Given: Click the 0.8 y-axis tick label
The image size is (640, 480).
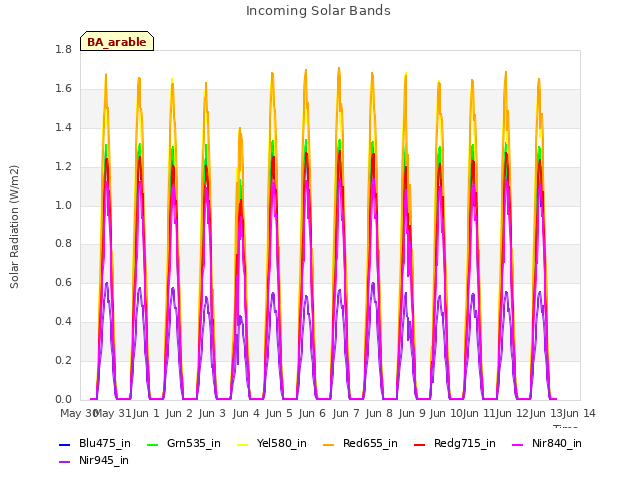Looking at the screenshot, I should (63, 244).
